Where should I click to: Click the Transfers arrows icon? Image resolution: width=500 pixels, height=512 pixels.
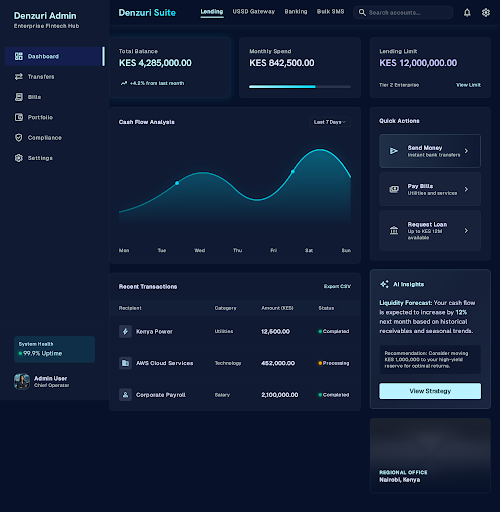pos(19,77)
